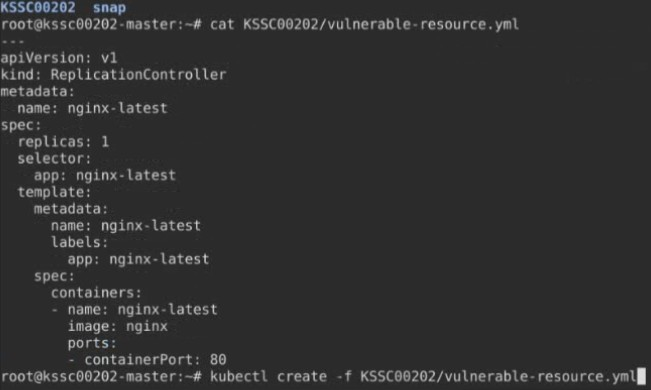Image resolution: width=651 pixels, height=390 pixels.
Task: Click the containerPort: 80 line
Action: [155, 360]
